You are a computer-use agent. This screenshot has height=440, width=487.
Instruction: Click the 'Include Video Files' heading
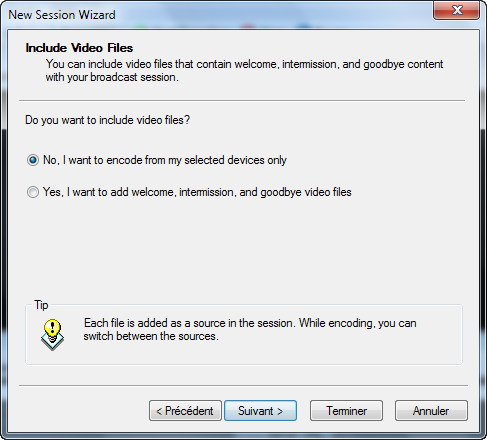tap(79, 48)
